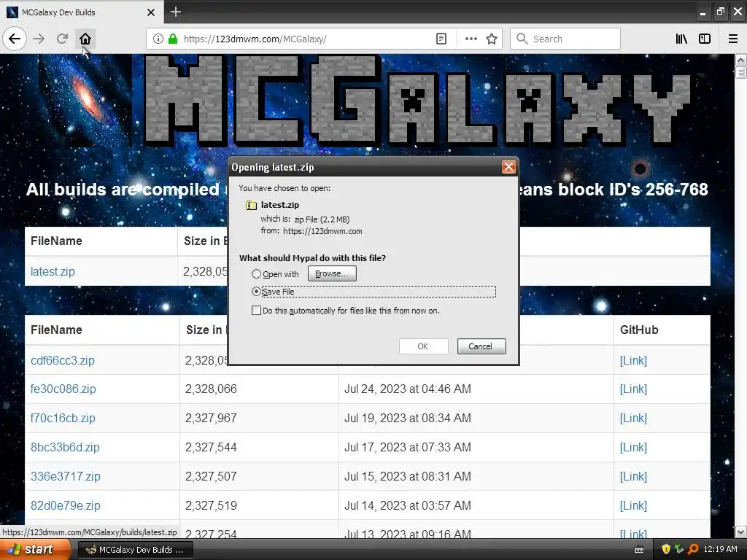This screenshot has height=560, width=747.
Task: Toggle reader view icon in address bar
Action: [x=441, y=39]
